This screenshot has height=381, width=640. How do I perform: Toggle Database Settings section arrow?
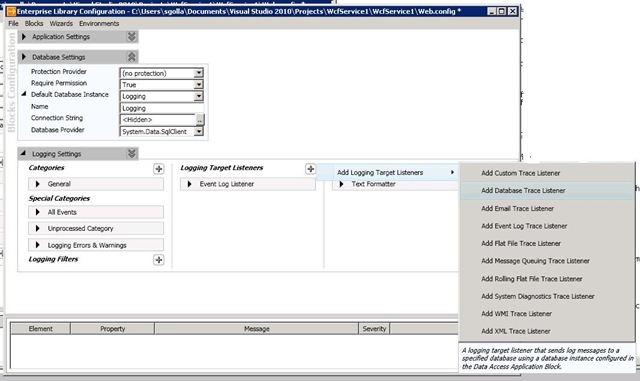coord(24,57)
